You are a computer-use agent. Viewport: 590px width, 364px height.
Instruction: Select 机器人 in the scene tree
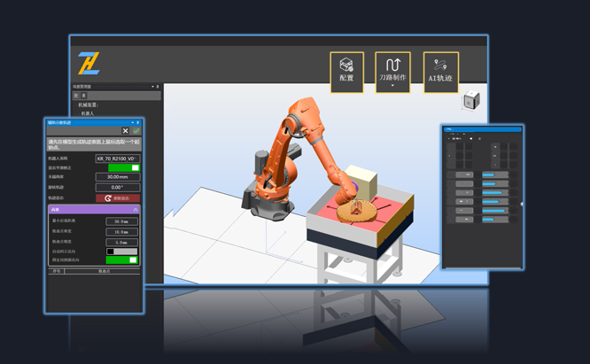coord(88,113)
